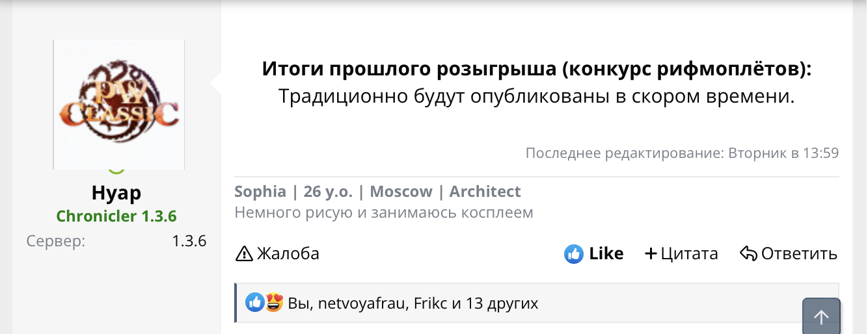Open the 13 других reactions list
The image size is (868, 334).
click(502, 303)
